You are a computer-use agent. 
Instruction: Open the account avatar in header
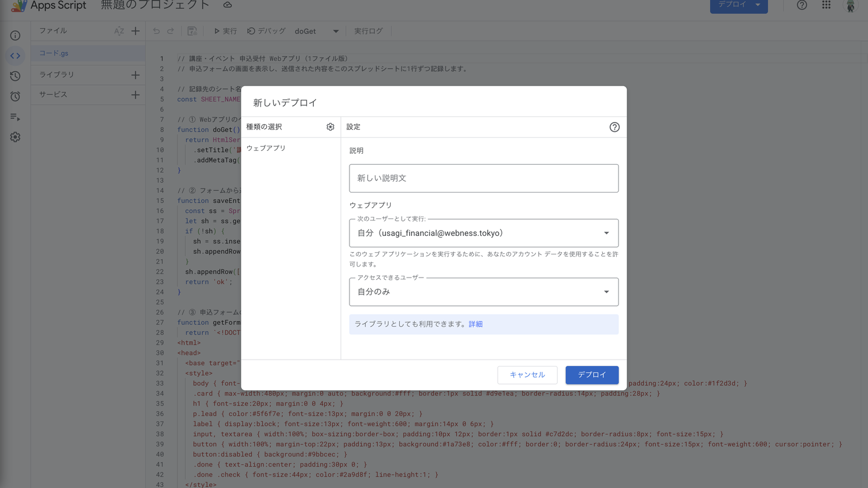coord(850,6)
